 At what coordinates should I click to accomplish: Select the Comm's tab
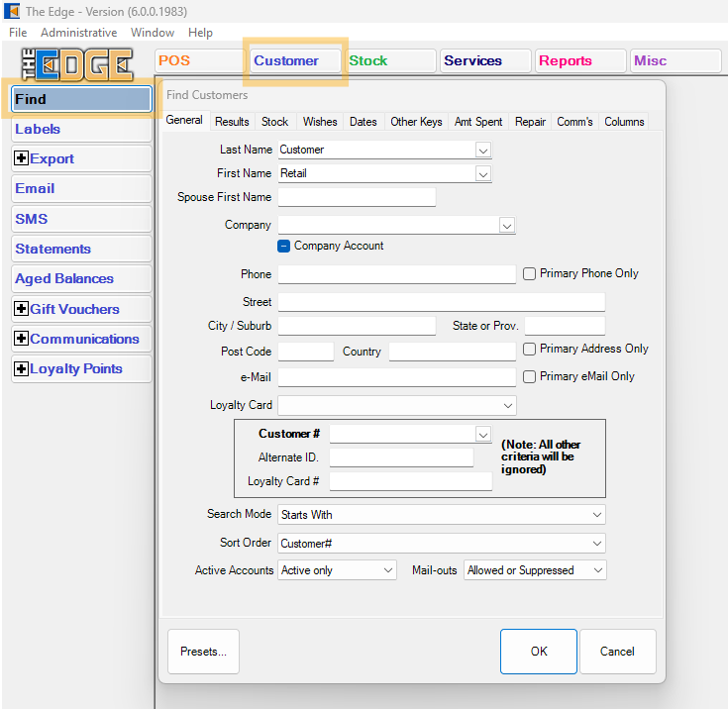click(574, 122)
